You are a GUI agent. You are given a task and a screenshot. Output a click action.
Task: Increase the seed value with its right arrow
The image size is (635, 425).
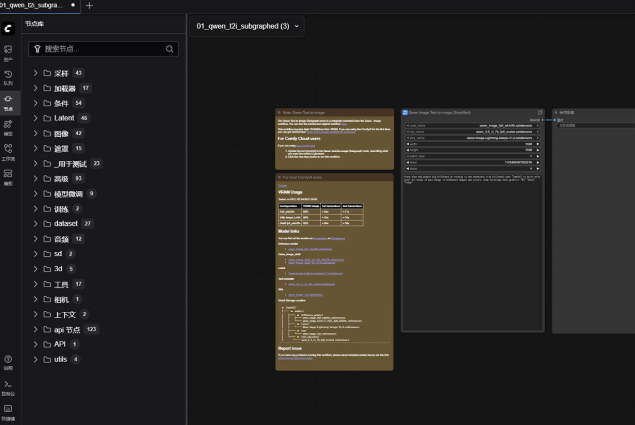[x=538, y=162]
